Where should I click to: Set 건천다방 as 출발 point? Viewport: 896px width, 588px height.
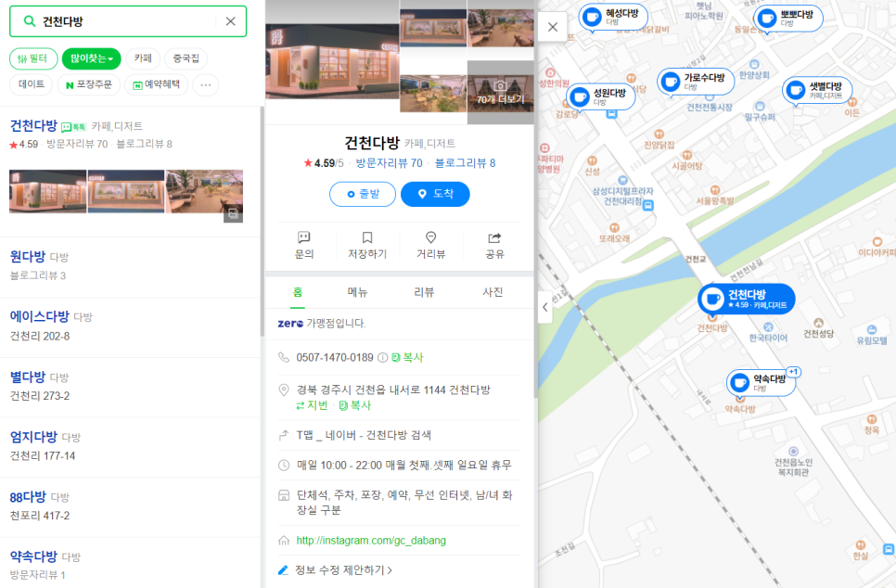(363, 194)
